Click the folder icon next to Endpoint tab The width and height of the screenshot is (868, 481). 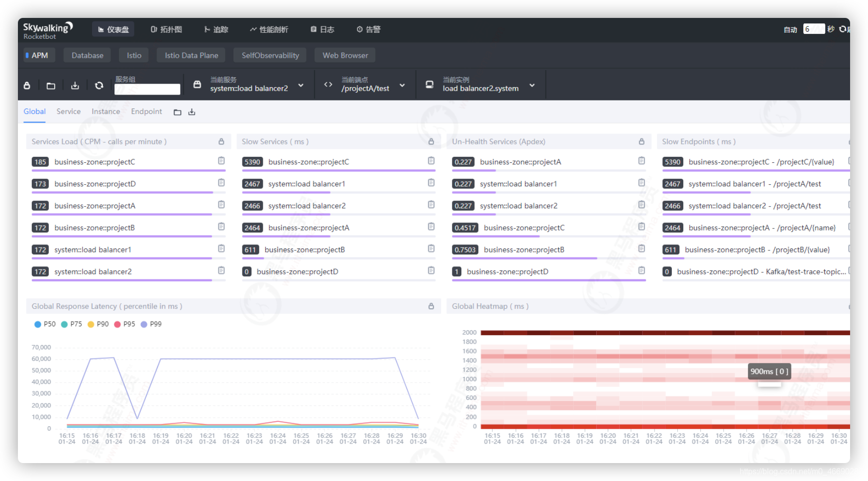point(177,112)
